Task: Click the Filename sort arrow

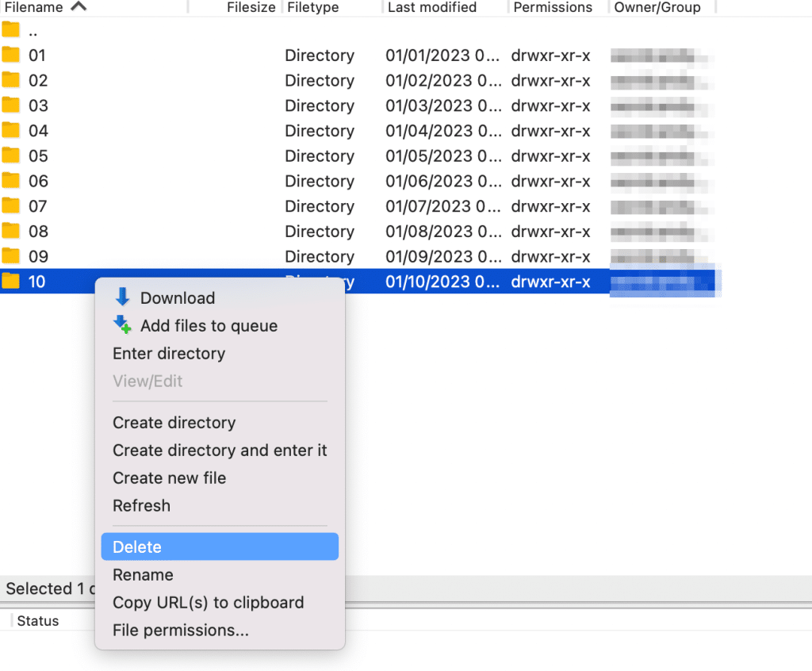Action: (x=77, y=6)
